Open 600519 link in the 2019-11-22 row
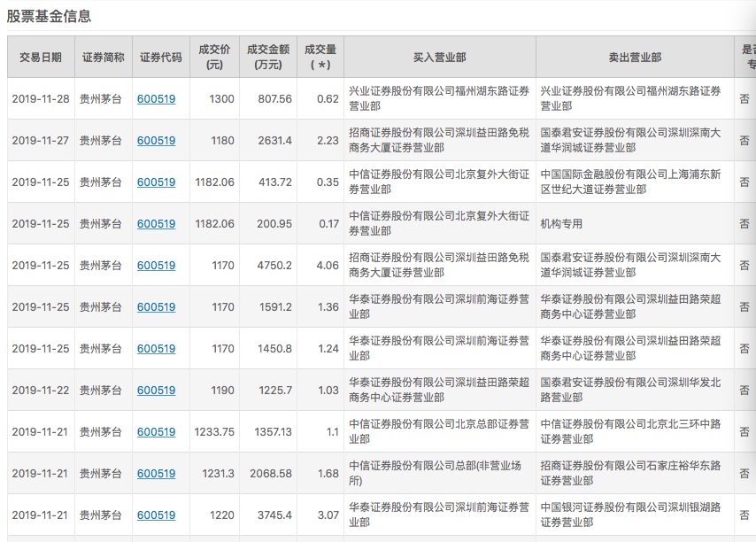The image size is (756, 542). tap(156, 390)
